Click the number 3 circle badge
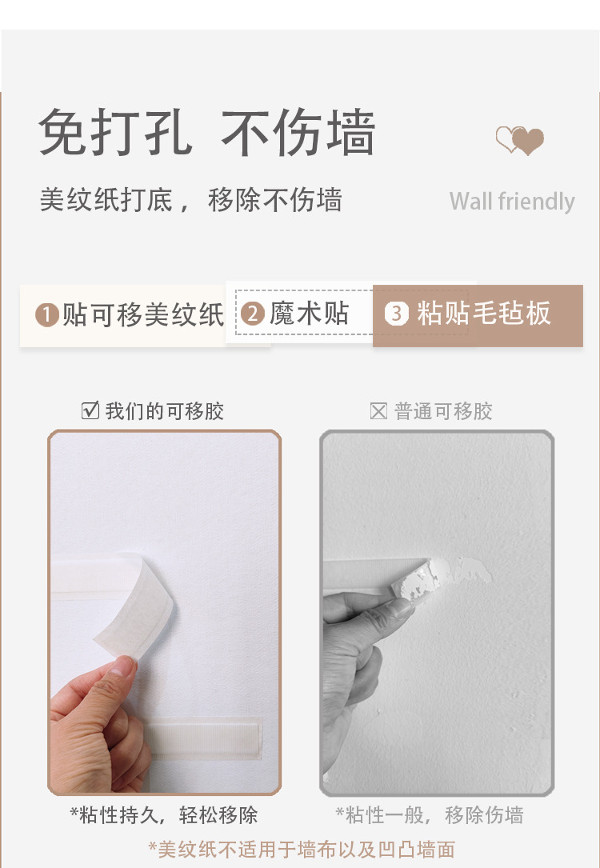 [396, 314]
